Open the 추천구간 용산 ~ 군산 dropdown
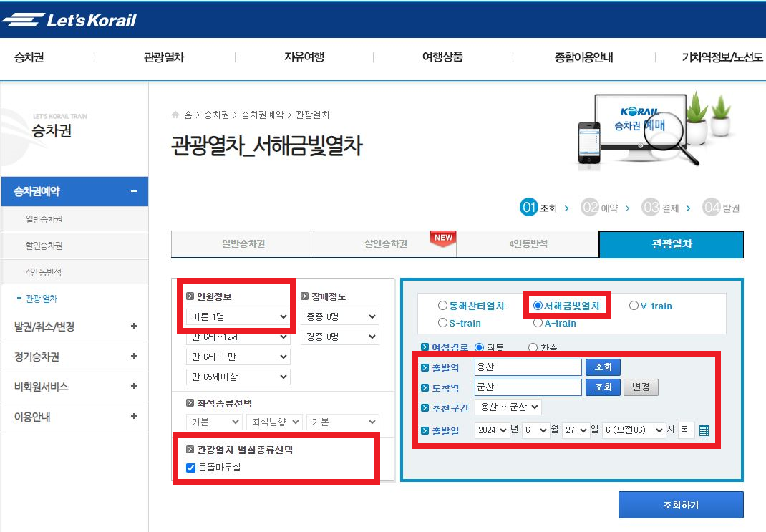The width and height of the screenshot is (766, 532). click(508, 407)
